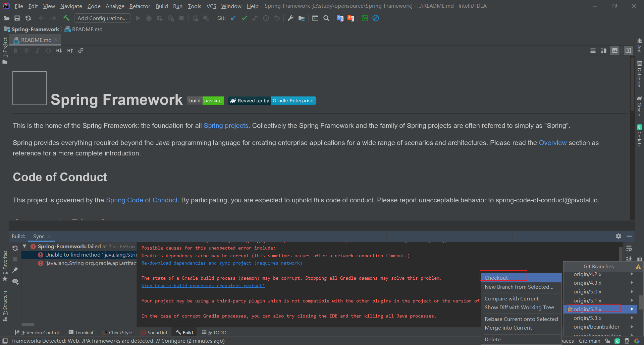Click the build tree horizontal scrollbar

click(28, 325)
